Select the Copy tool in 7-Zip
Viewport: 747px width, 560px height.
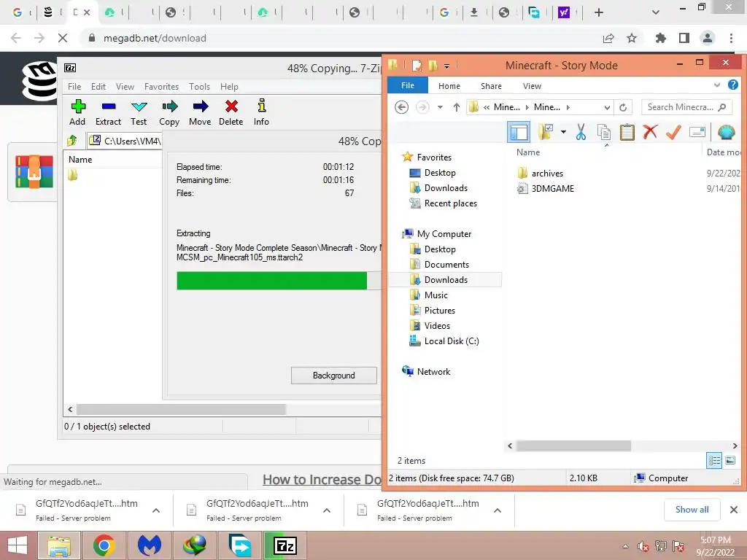(x=169, y=112)
